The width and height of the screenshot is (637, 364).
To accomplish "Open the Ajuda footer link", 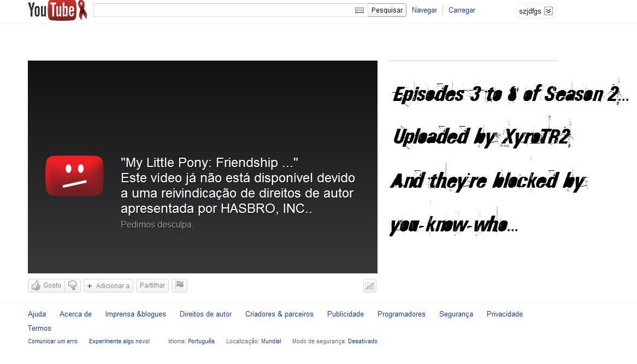I will pos(37,314).
